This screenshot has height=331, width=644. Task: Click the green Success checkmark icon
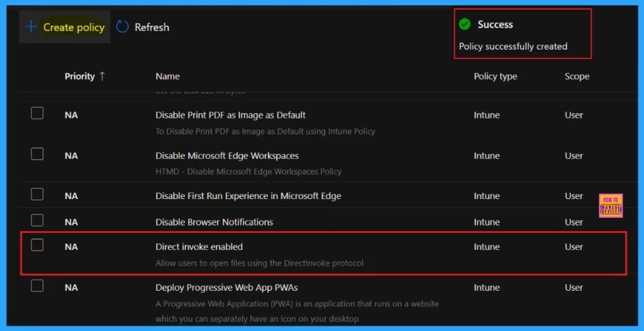[x=465, y=24]
